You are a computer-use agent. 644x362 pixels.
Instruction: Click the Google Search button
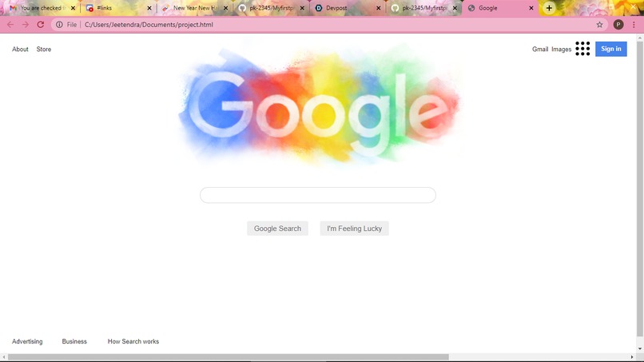(x=277, y=228)
